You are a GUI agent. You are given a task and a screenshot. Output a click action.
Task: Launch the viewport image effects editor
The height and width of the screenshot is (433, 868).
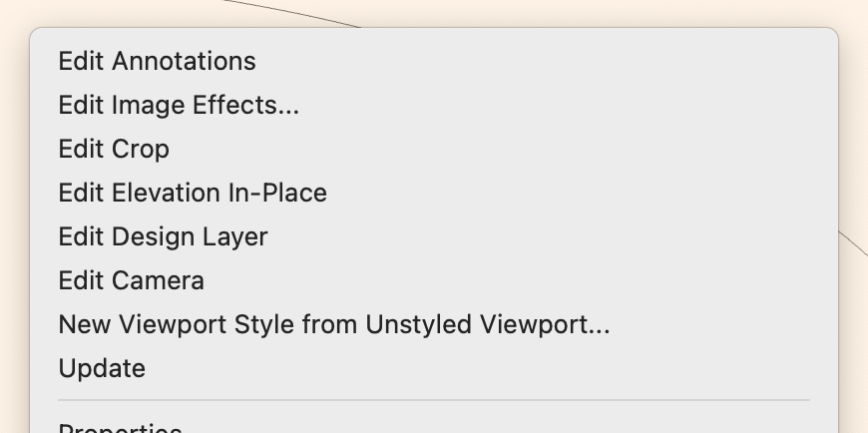(179, 106)
